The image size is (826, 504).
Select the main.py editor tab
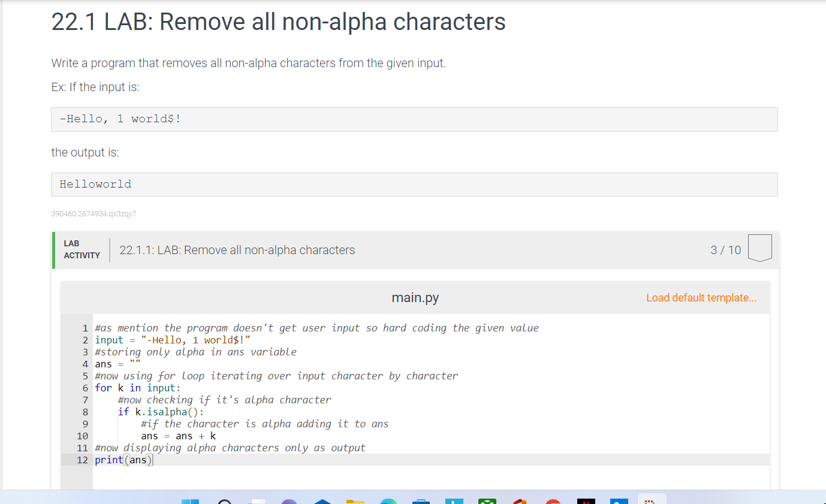[x=415, y=297]
